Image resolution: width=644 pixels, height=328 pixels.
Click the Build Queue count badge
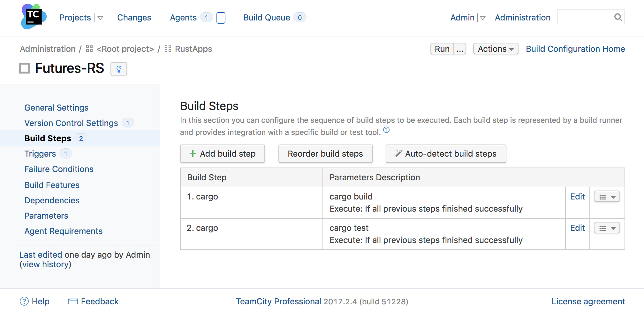point(300,18)
